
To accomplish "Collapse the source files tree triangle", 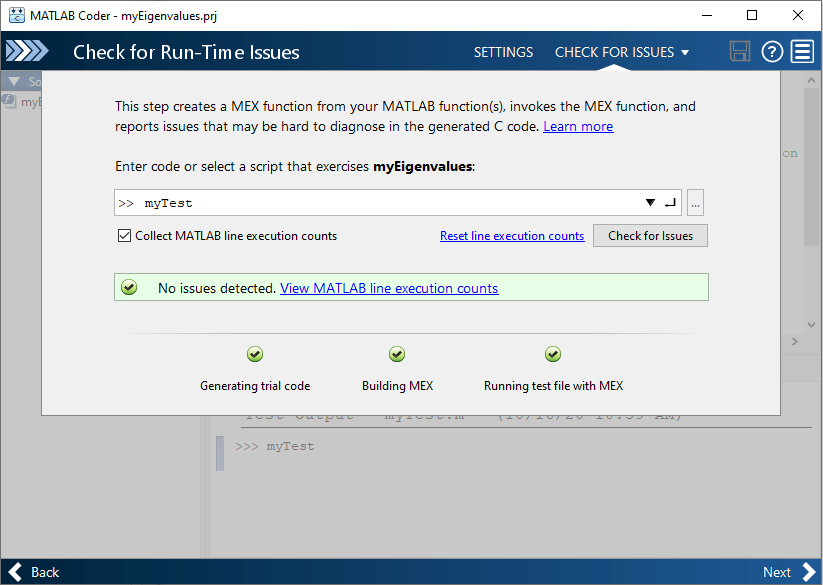I will point(14,81).
